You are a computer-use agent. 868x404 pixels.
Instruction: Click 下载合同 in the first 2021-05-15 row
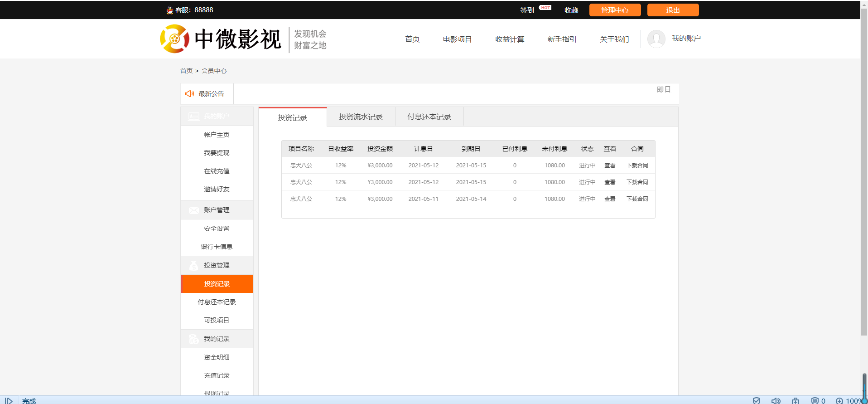tap(637, 165)
